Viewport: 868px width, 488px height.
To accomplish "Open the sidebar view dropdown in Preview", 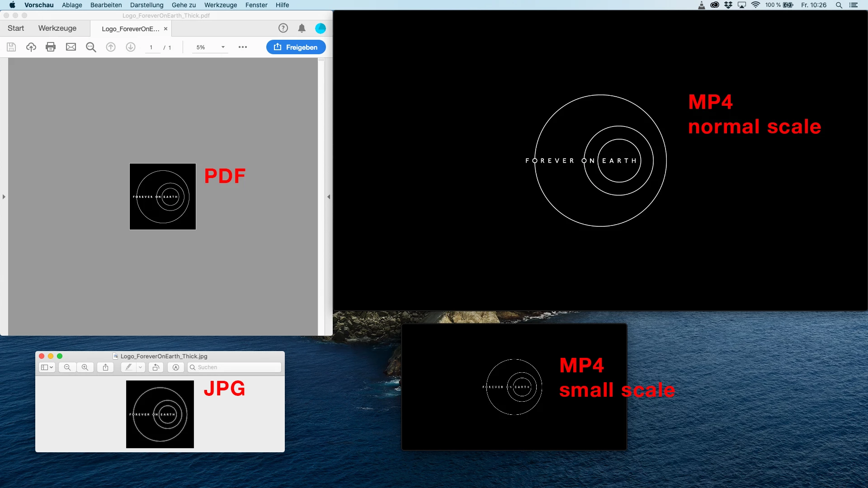I will coord(47,367).
